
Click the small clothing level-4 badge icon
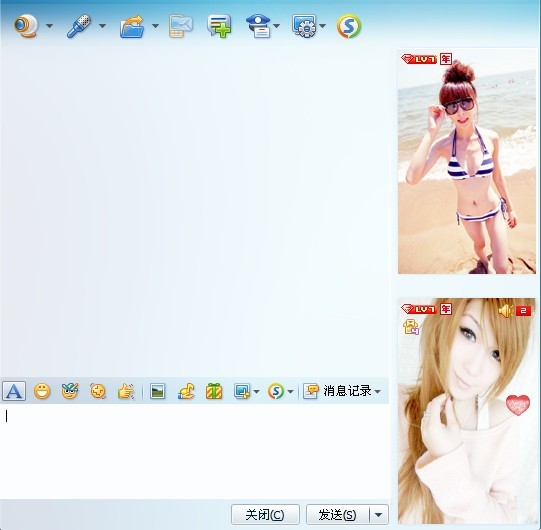click(x=411, y=327)
